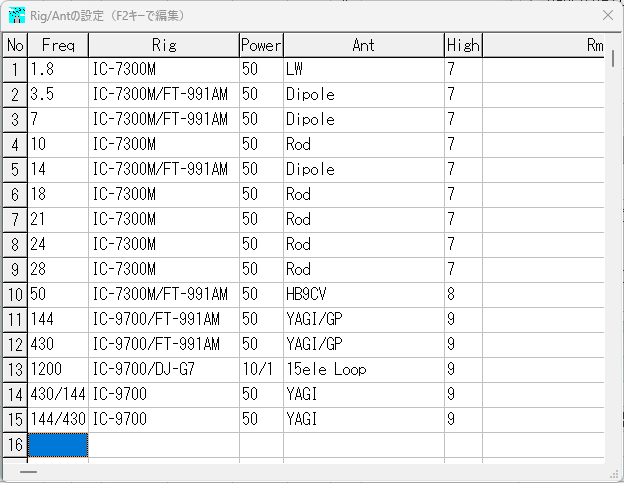Select the Rig cell 'IC-9700' in row 15
The height and width of the screenshot is (483, 624).
point(164,420)
